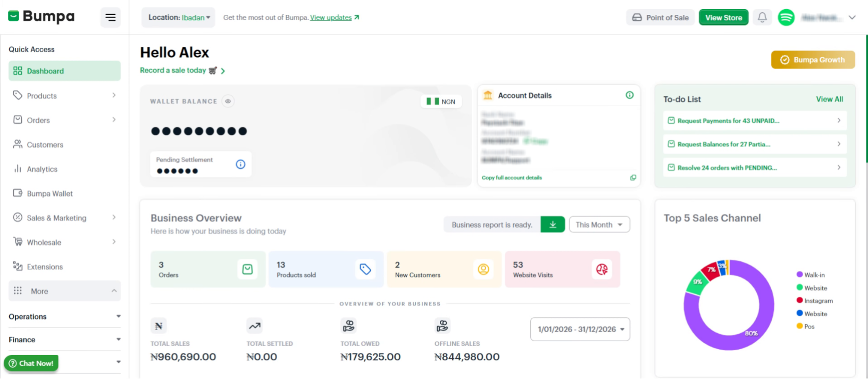Open the Location Ibadan dropdown

(x=178, y=18)
